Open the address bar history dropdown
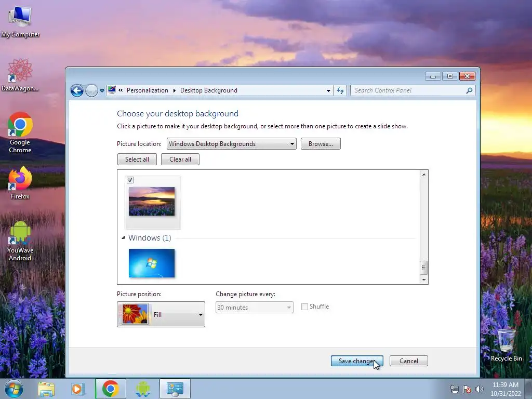Image resolution: width=532 pixels, height=399 pixels. point(328,90)
